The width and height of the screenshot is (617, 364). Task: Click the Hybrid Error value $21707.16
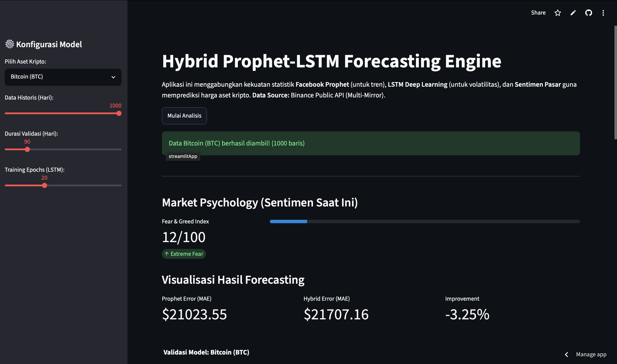(x=336, y=314)
